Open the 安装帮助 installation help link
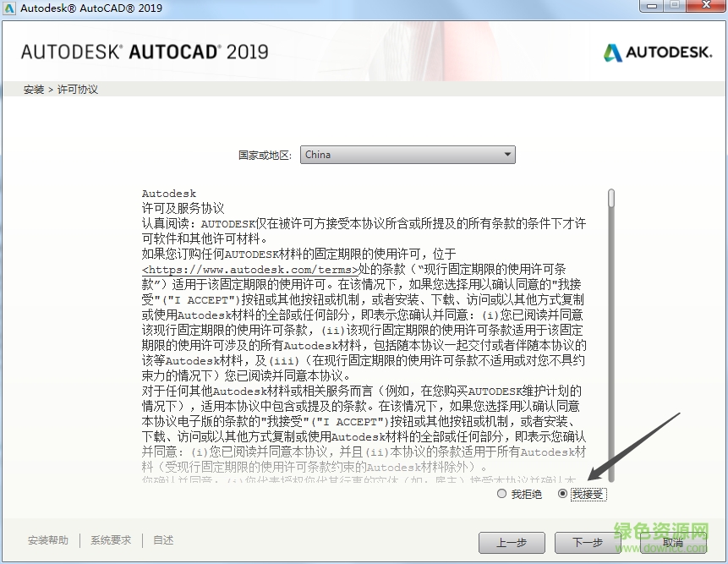728x564 pixels. (x=47, y=539)
